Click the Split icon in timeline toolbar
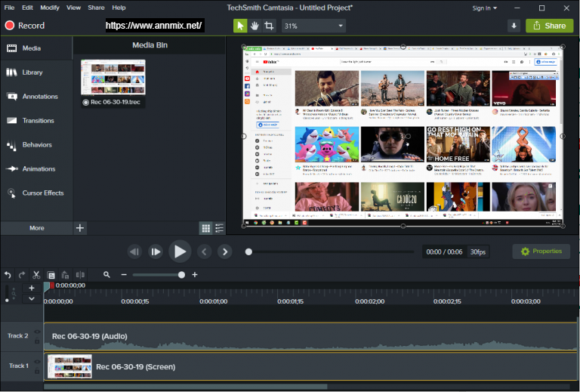Screen dimensions: 580x392 pos(80,275)
